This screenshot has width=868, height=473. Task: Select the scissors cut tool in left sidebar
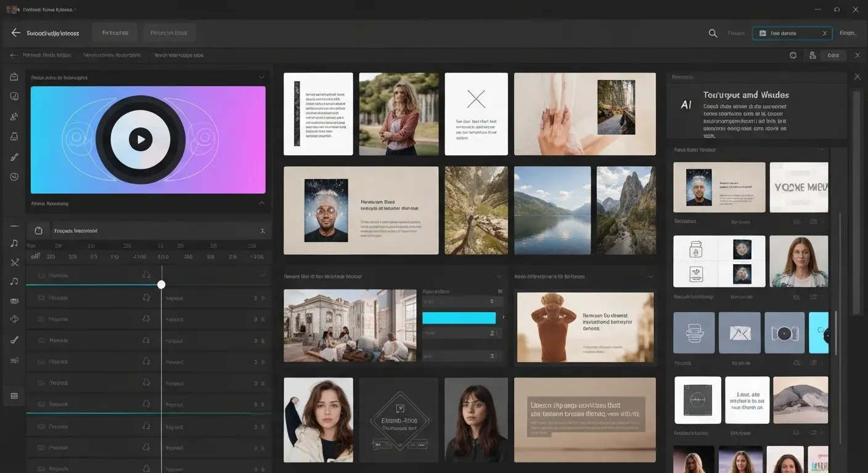click(14, 262)
